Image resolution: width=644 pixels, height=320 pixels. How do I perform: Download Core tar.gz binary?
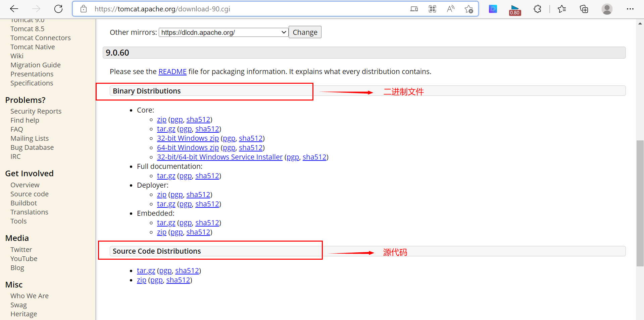(166, 129)
